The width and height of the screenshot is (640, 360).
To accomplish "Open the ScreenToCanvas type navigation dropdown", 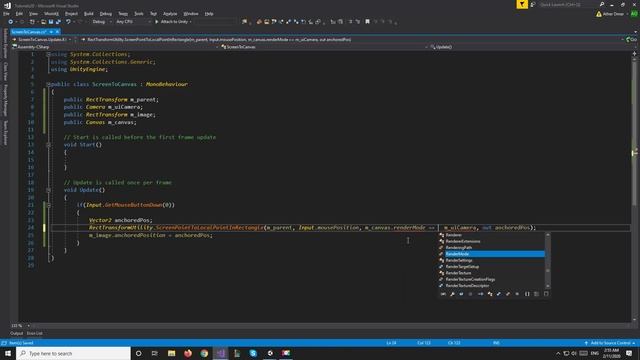I will [325, 47].
